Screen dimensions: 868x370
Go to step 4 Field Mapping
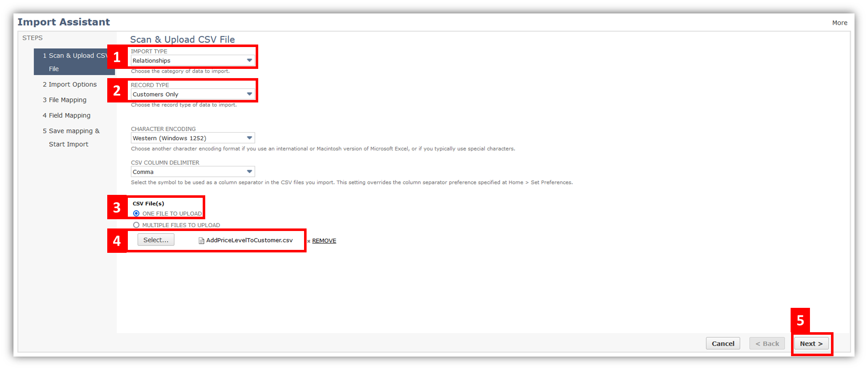[66, 115]
